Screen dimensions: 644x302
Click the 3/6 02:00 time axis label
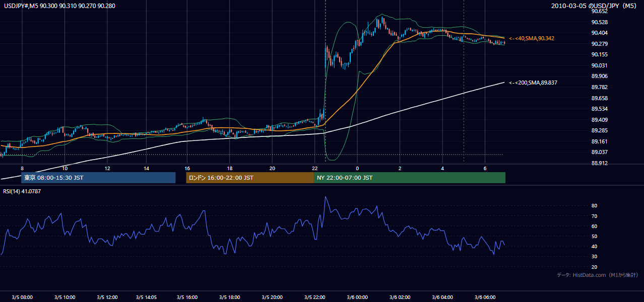coord(400,297)
